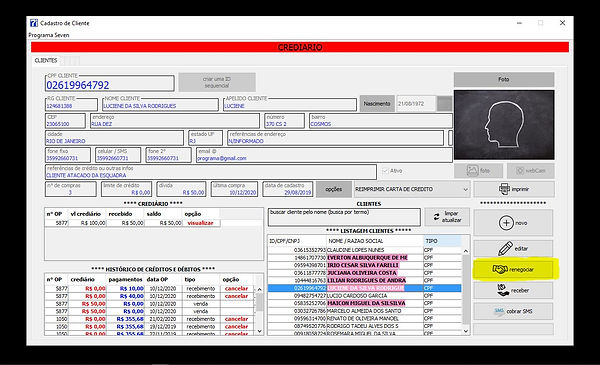600x365 pixels.
Task: Click the visualizar link for OP 5877
Action: [x=200, y=223]
